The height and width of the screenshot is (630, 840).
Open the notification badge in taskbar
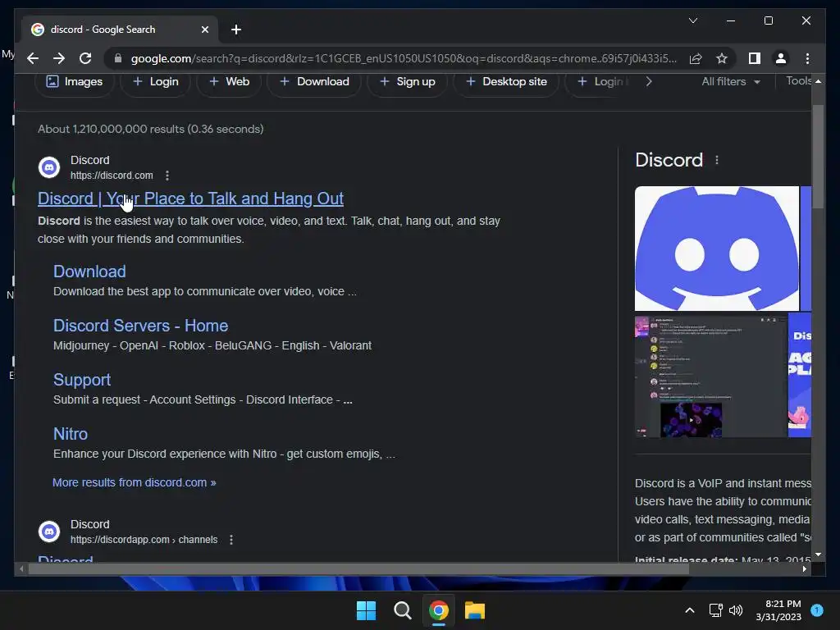click(x=817, y=610)
